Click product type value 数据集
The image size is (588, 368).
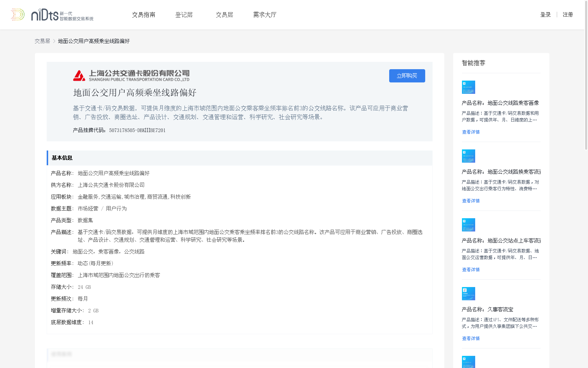point(85,220)
